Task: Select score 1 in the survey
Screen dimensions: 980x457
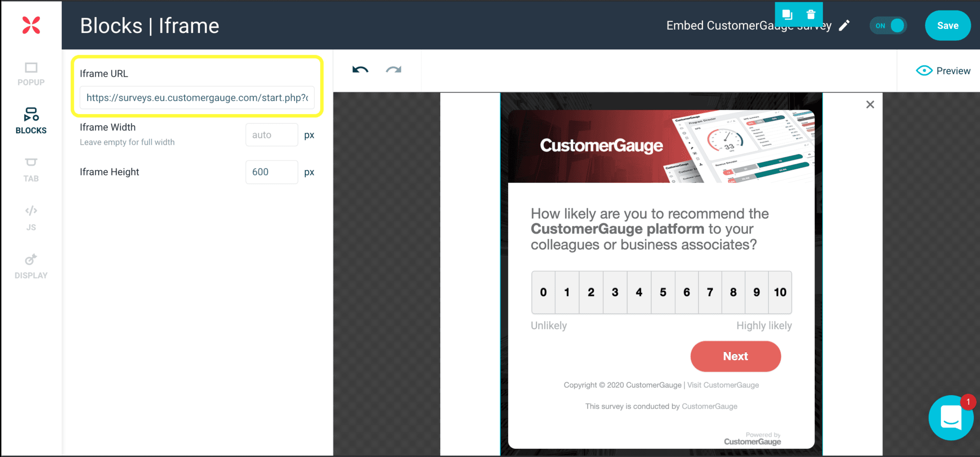Action: click(567, 292)
